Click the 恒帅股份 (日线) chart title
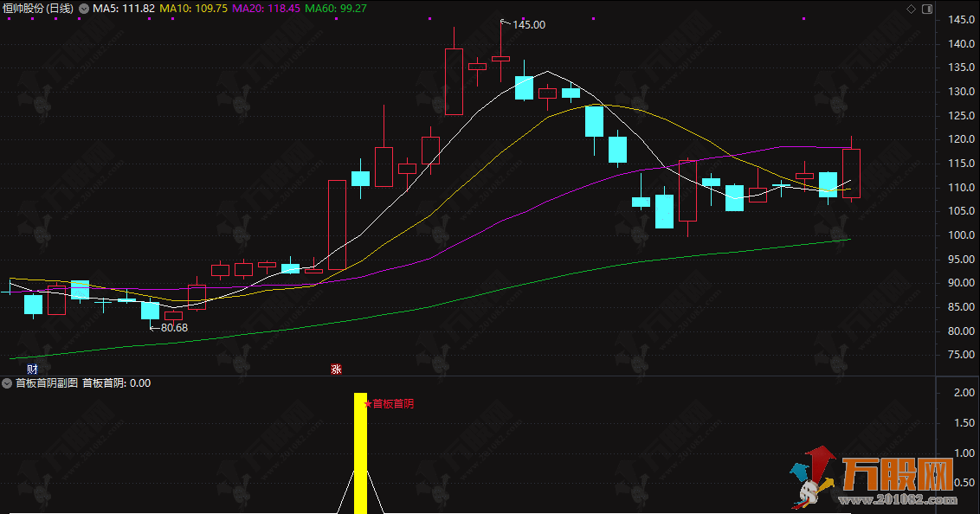 click(38, 9)
